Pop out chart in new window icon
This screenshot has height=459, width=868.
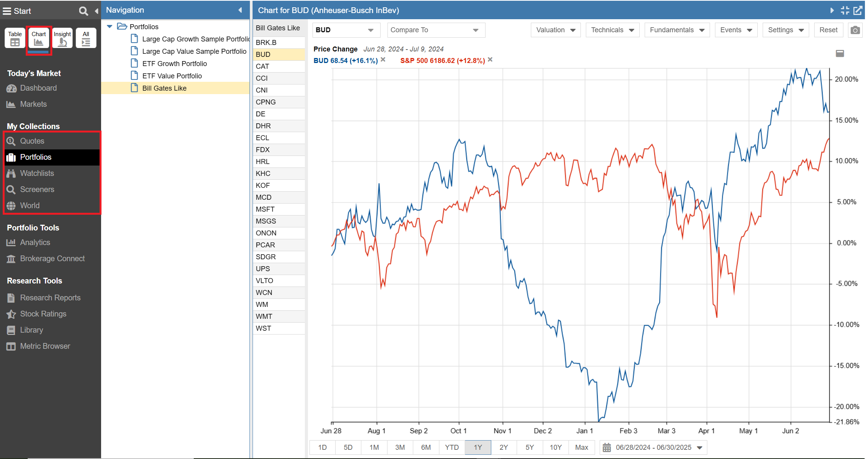[x=858, y=10]
